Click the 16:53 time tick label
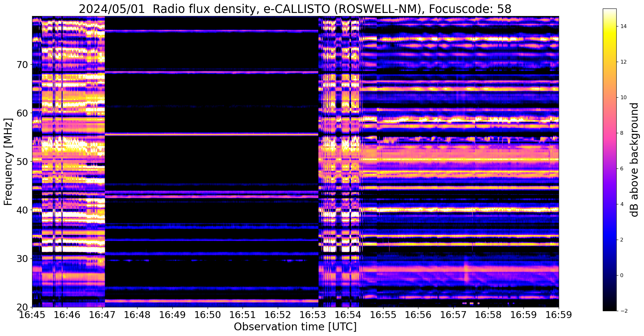644x336 pixels. pyautogui.click(x=313, y=315)
